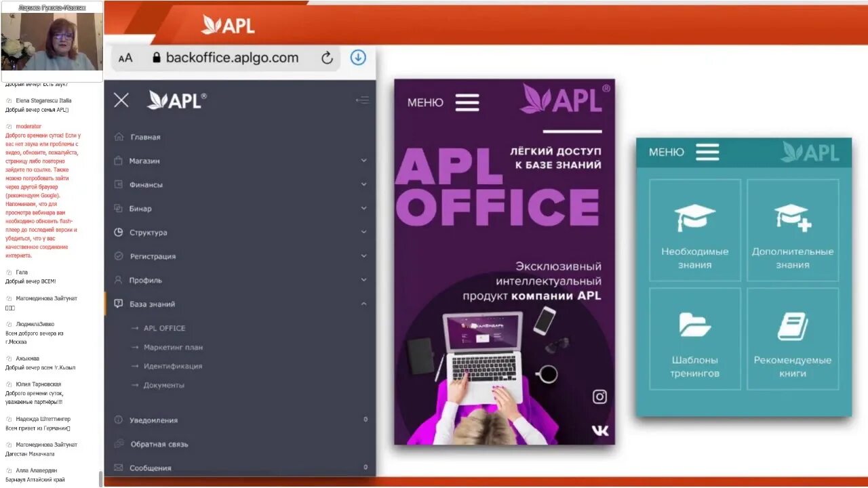Open Обратная связь menu entry
Image resolution: width=868 pixels, height=488 pixels.
[x=159, y=444]
